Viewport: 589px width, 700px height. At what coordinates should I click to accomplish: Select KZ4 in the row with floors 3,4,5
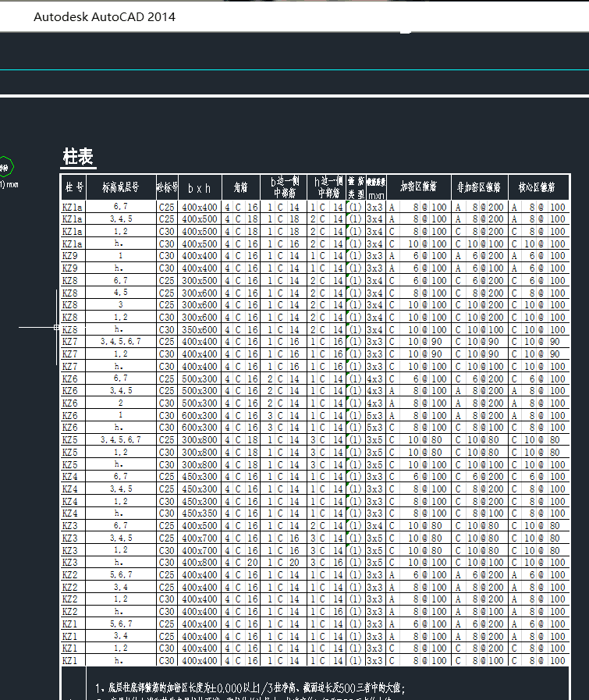pyautogui.click(x=70, y=489)
